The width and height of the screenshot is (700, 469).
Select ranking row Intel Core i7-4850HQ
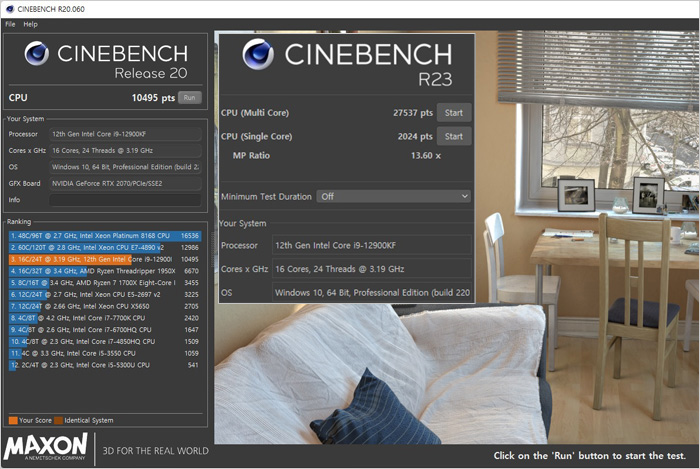coord(104,341)
